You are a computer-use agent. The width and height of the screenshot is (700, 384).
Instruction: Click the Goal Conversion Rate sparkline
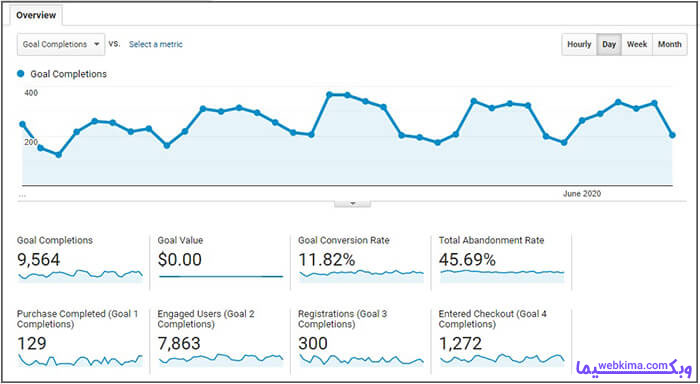point(361,275)
